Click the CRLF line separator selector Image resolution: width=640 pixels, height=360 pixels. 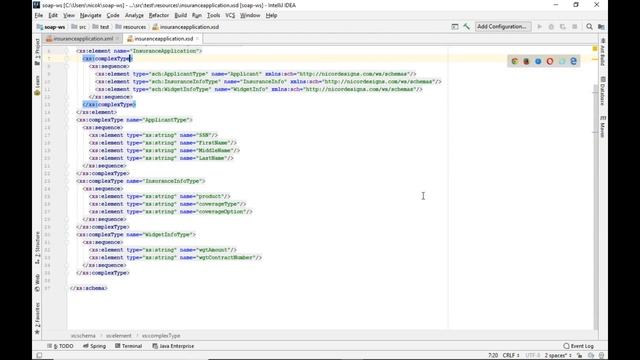511,356
